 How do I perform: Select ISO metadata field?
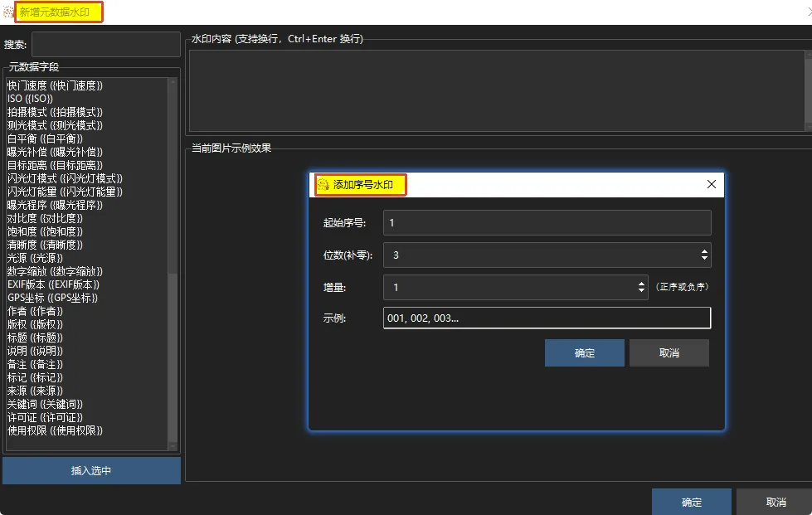pos(30,99)
